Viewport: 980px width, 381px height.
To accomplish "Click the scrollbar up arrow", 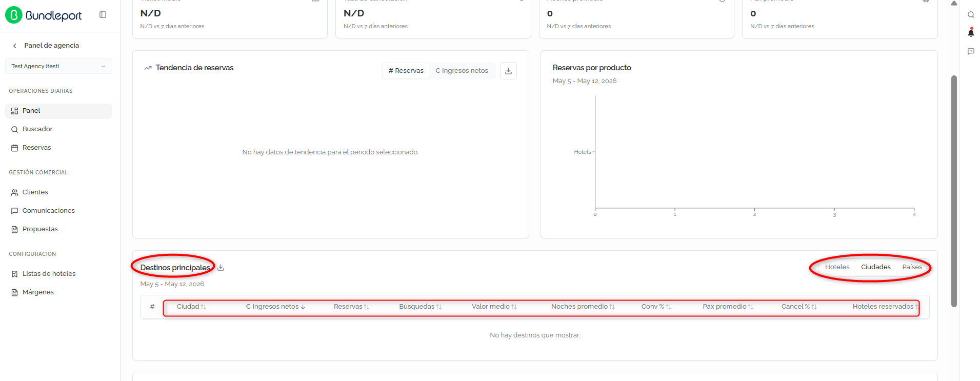I will [954, 3].
